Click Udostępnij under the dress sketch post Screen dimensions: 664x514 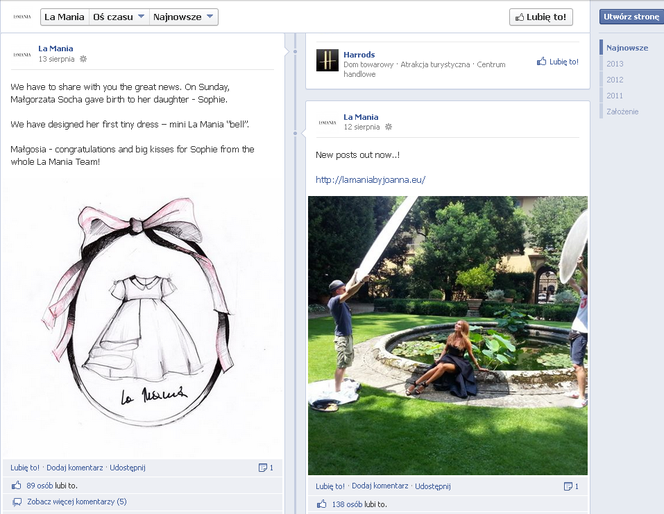(127, 468)
